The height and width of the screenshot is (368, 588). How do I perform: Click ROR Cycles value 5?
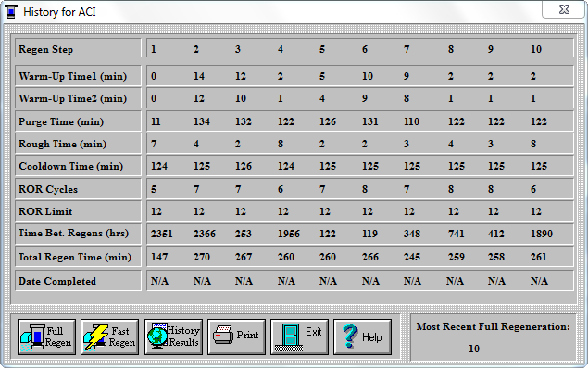pyautogui.click(x=154, y=189)
